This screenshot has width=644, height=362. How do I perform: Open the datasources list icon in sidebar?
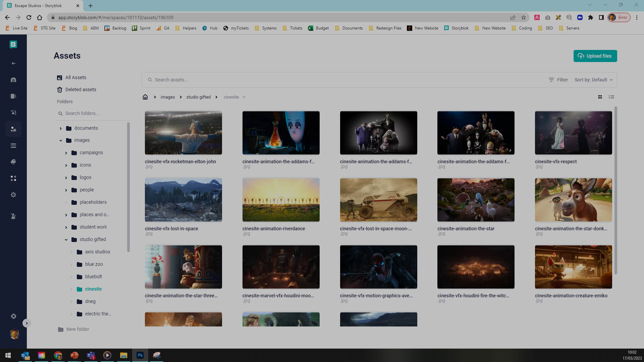(13, 145)
